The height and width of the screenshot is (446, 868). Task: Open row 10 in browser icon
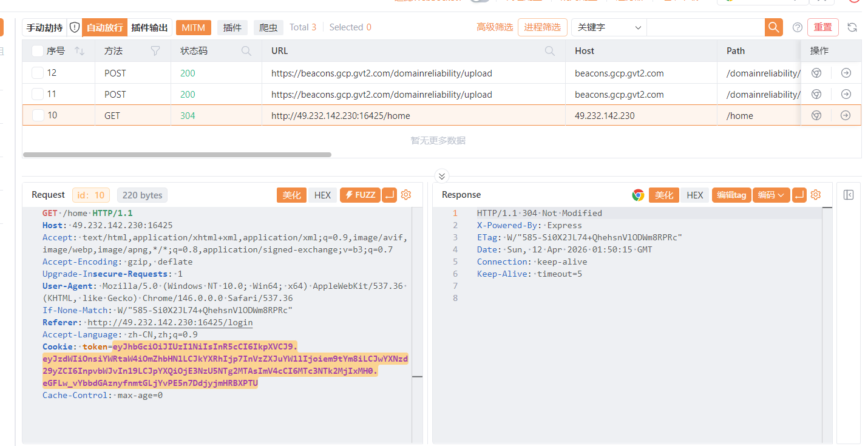pyautogui.click(x=816, y=115)
